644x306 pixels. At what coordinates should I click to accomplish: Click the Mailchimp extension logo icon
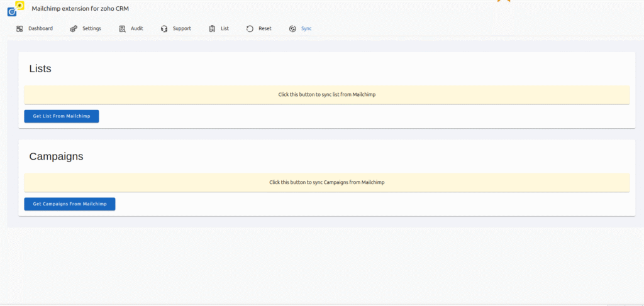(x=16, y=9)
